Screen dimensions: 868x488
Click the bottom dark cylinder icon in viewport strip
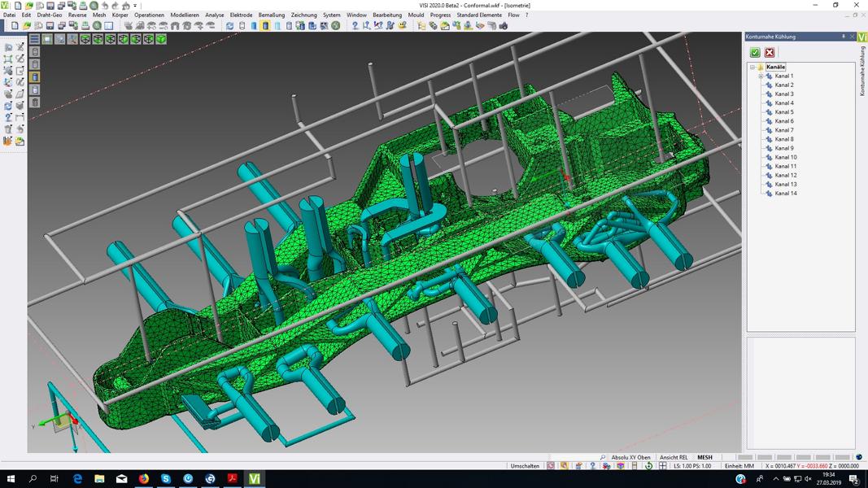point(34,102)
